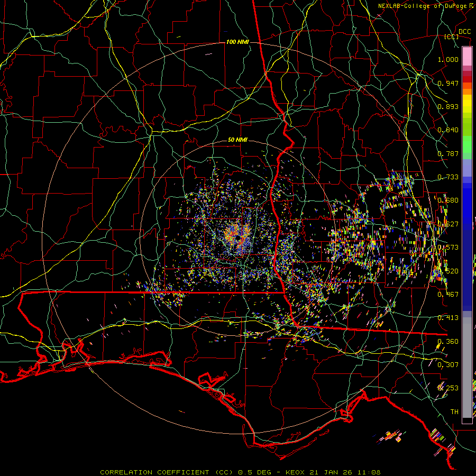
Task: Select the 1.000 legend value
Action: pyautogui.click(x=448, y=59)
